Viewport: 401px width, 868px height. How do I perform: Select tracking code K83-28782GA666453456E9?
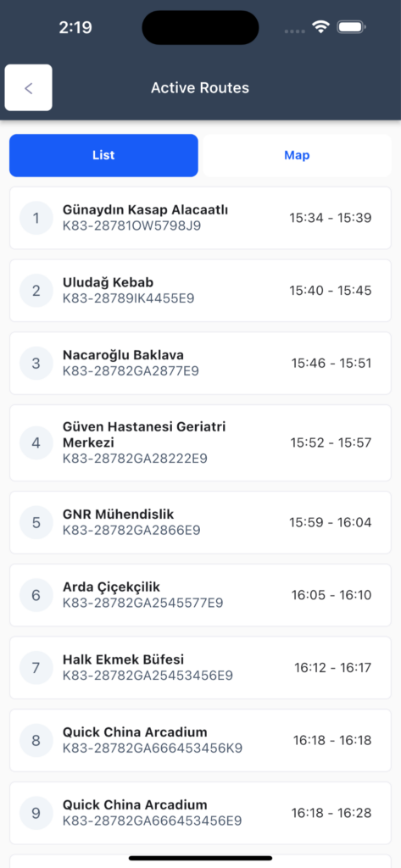click(153, 821)
